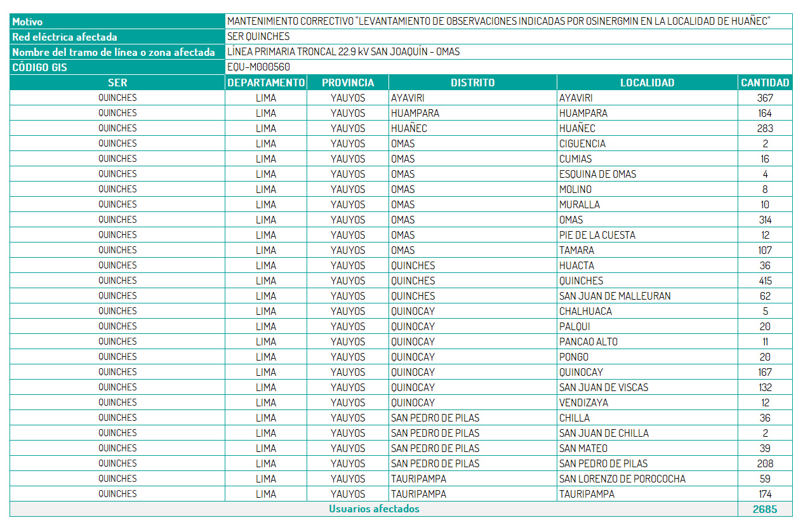Click quantity 174
Viewport: 803px width, 532px height.
765,494
